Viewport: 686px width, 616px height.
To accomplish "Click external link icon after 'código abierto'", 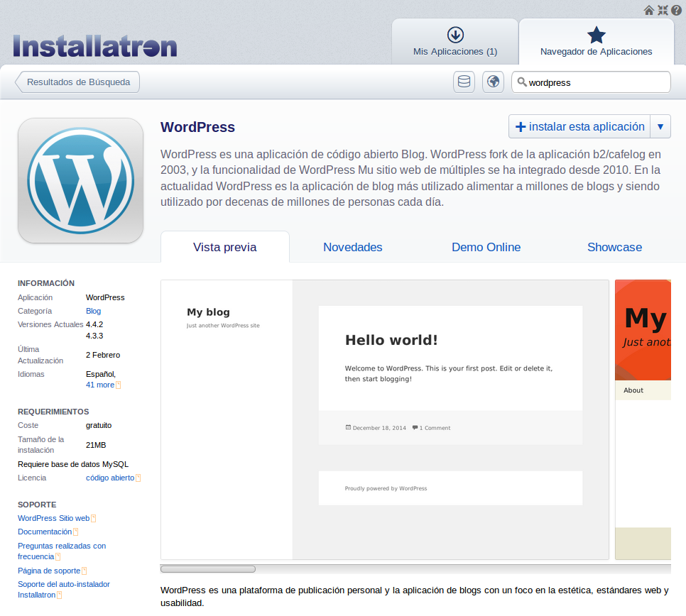I will [138, 478].
